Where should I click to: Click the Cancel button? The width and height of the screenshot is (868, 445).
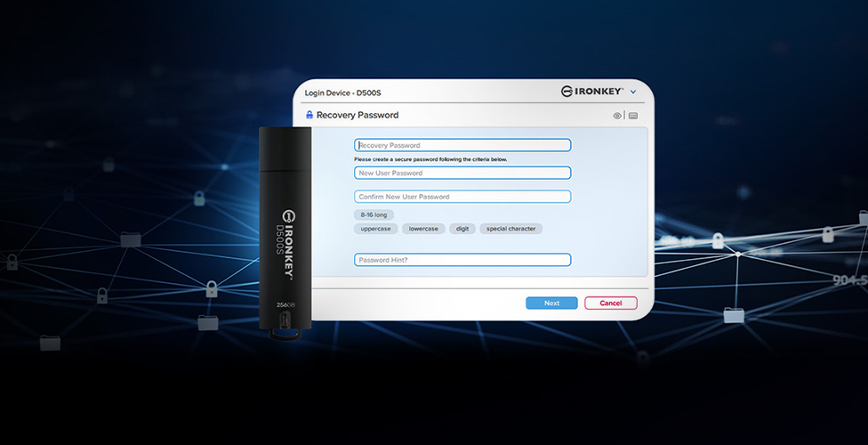click(x=611, y=303)
